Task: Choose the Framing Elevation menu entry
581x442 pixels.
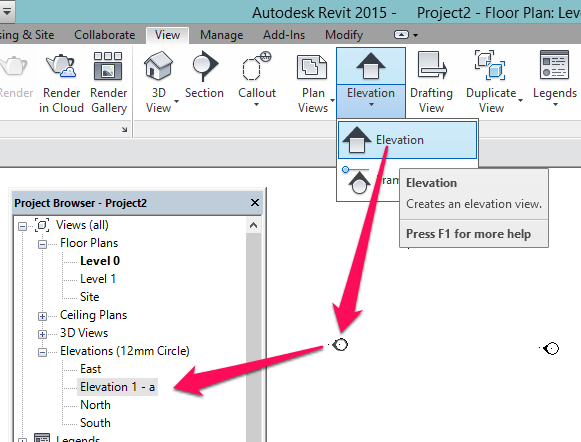Action: point(369,180)
